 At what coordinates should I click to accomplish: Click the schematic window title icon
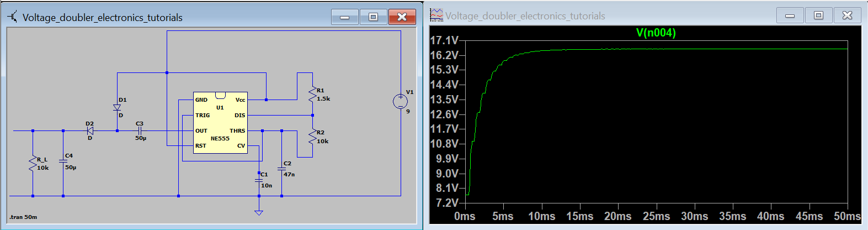(12, 17)
